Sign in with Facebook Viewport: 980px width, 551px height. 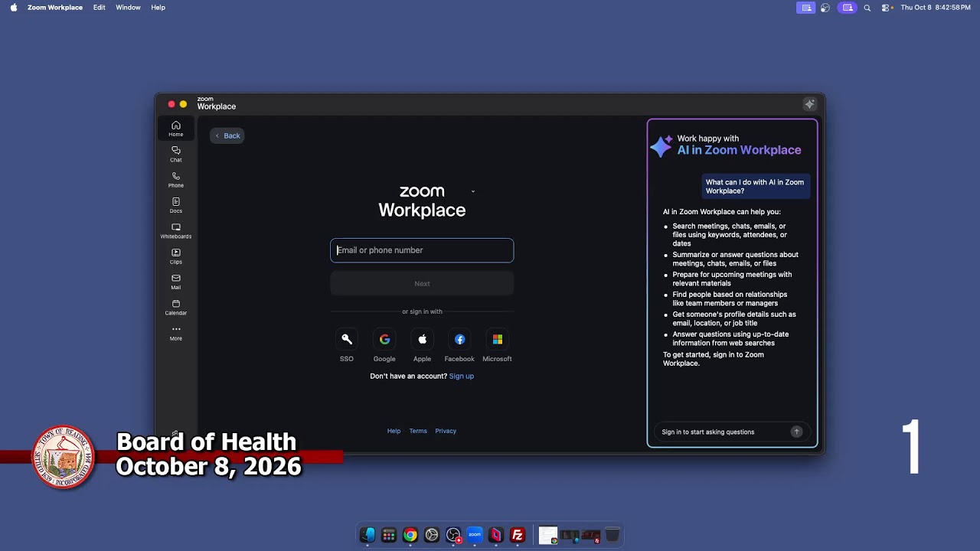[459, 339]
